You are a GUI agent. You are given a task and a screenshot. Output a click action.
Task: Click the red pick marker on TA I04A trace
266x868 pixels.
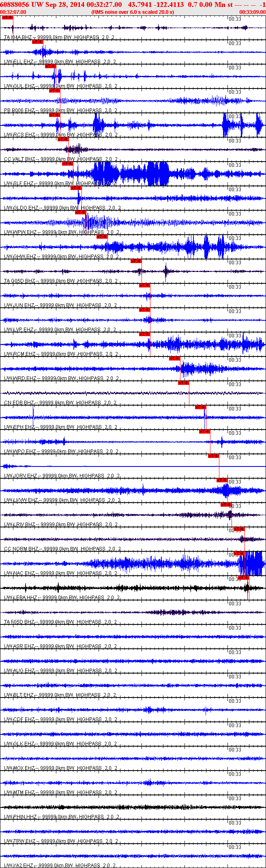(x=7, y=17)
